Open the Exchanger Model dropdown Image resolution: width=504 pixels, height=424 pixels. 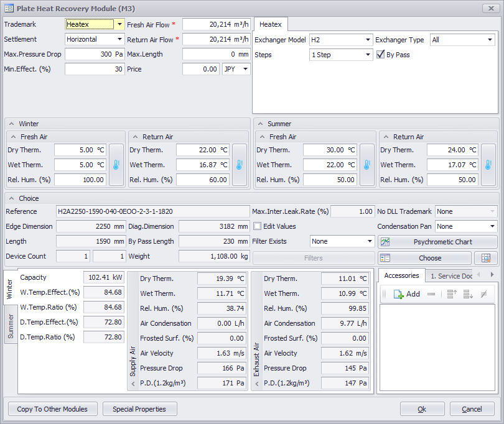tap(368, 40)
